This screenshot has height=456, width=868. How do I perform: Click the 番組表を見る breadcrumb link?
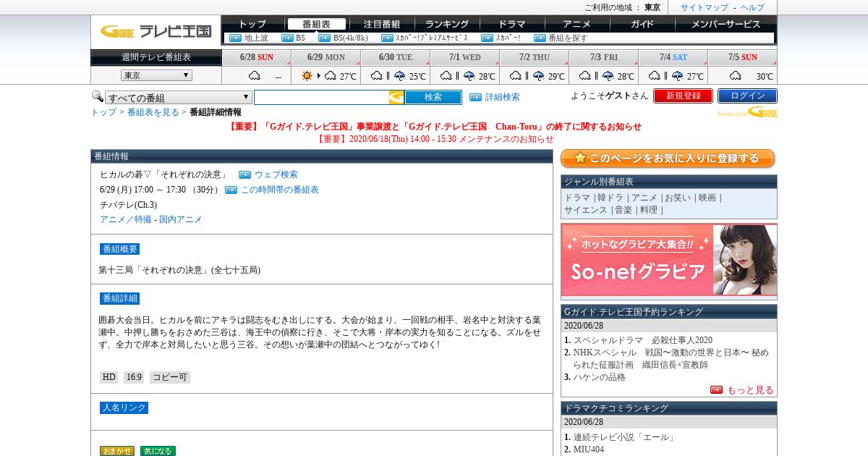[153, 112]
